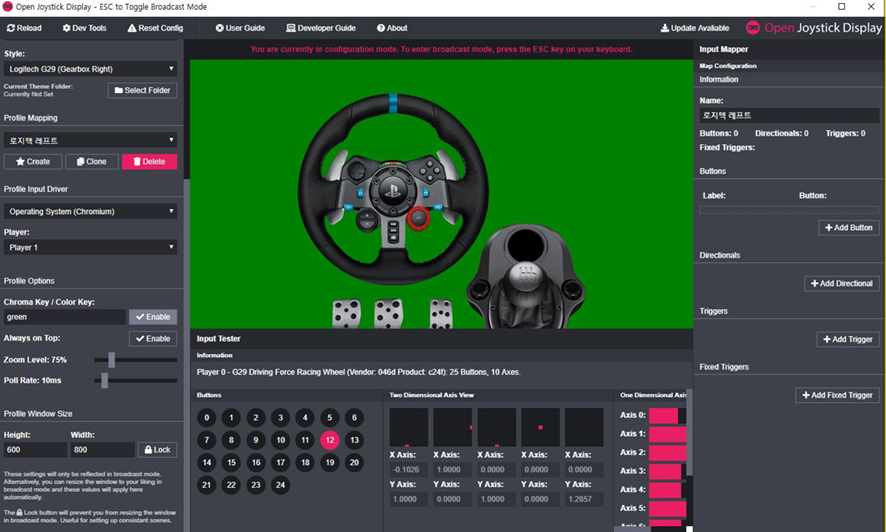The width and height of the screenshot is (886, 532).
Task: Click button indicator 16
Action: pyautogui.click(x=256, y=463)
